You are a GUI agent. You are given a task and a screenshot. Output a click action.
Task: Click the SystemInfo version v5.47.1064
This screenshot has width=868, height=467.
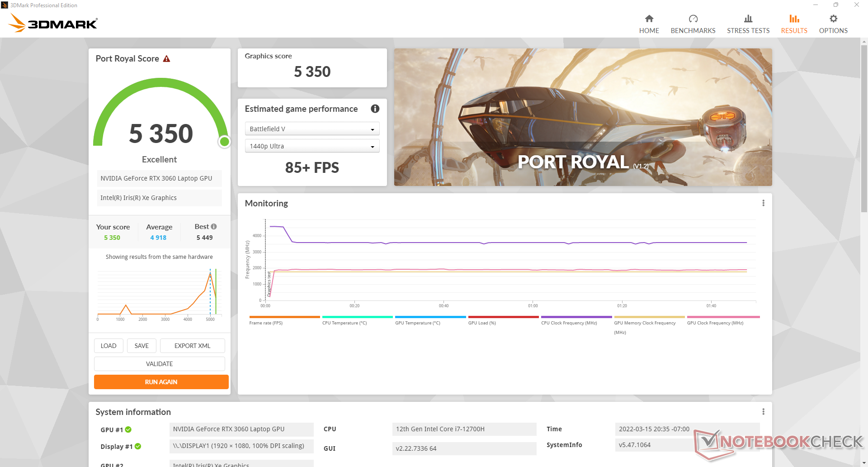(x=635, y=445)
